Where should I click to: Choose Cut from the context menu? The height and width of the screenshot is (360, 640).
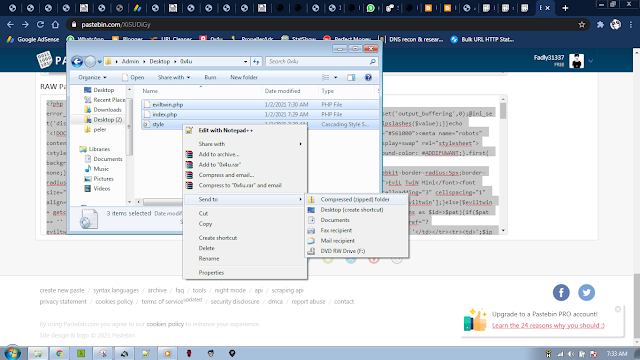tap(245, 213)
